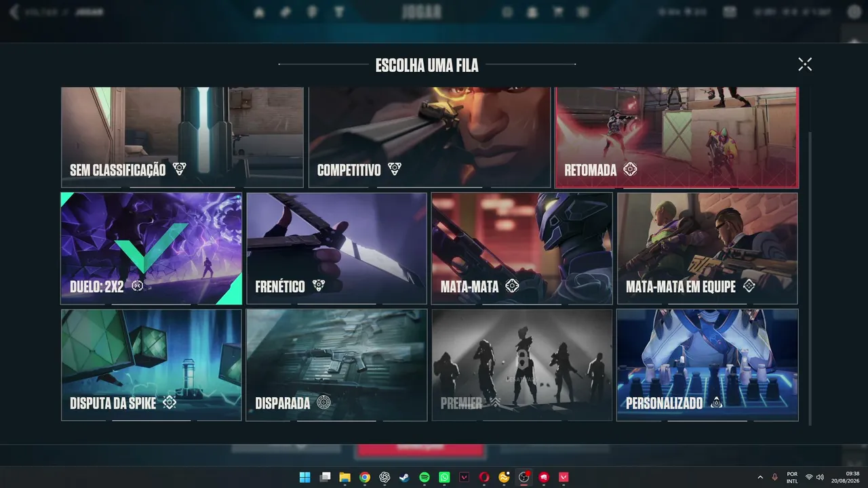The image size is (868, 488).
Task: Open the volume control in system tray
Action: pos(820,477)
